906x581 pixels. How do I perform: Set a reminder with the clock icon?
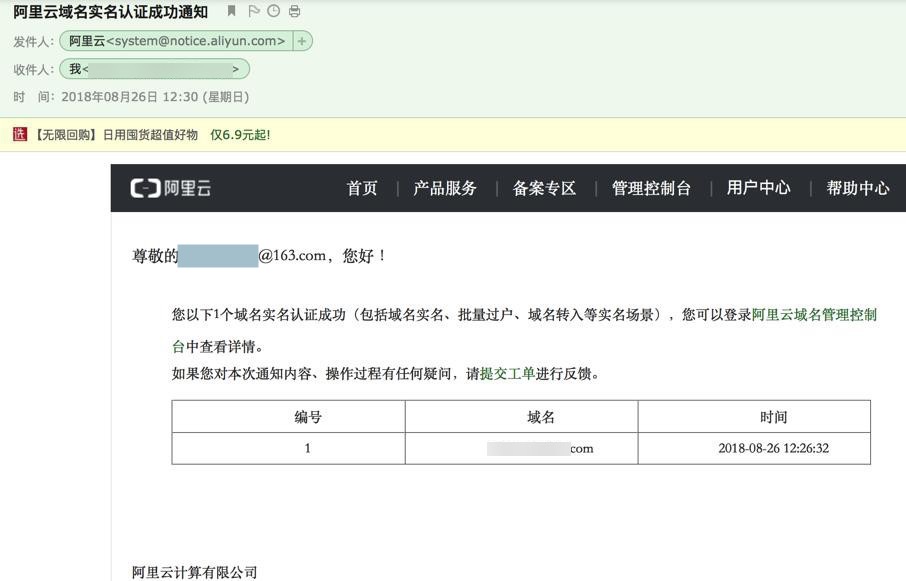click(273, 10)
